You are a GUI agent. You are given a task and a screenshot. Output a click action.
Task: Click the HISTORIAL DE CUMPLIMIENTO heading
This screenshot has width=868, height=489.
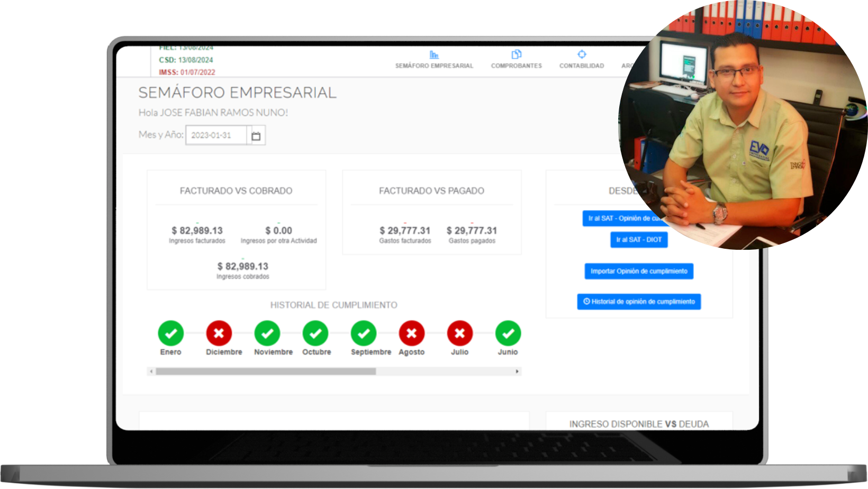(x=333, y=305)
